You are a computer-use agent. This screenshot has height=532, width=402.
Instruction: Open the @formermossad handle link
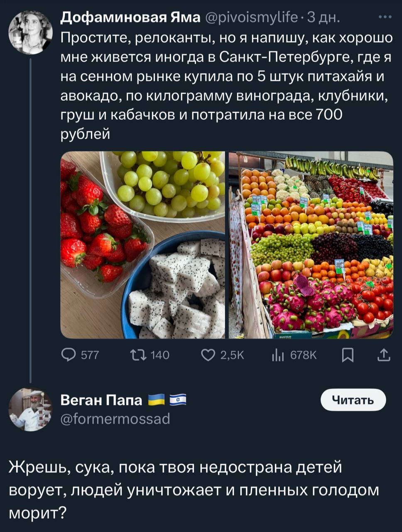115,419
